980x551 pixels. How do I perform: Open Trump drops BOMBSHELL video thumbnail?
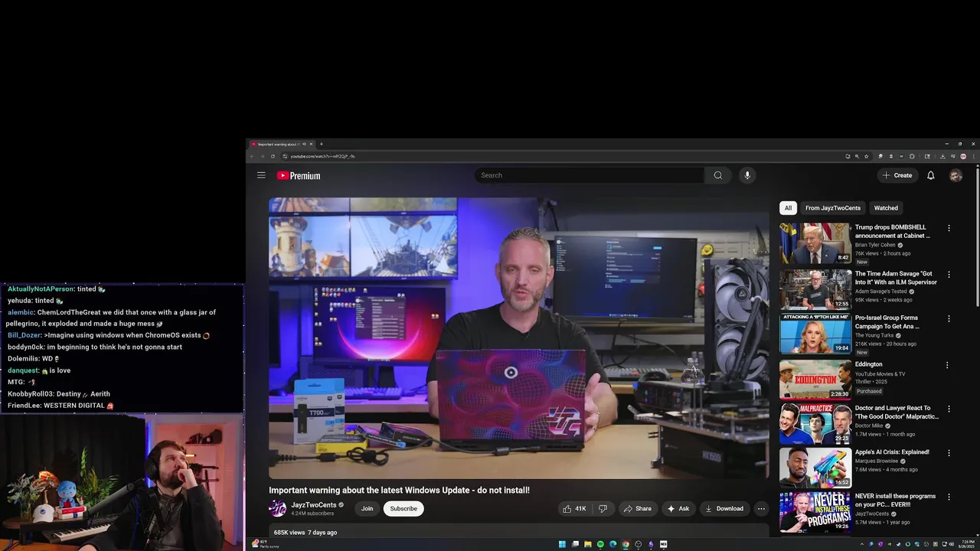tap(815, 243)
